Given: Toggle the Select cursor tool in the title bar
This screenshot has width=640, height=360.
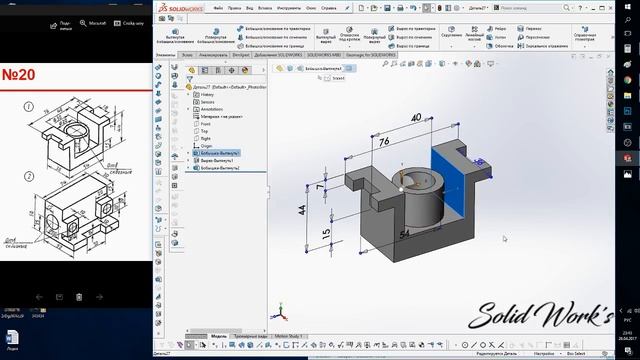Looking at the screenshot, I should click(x=427, y=8).
